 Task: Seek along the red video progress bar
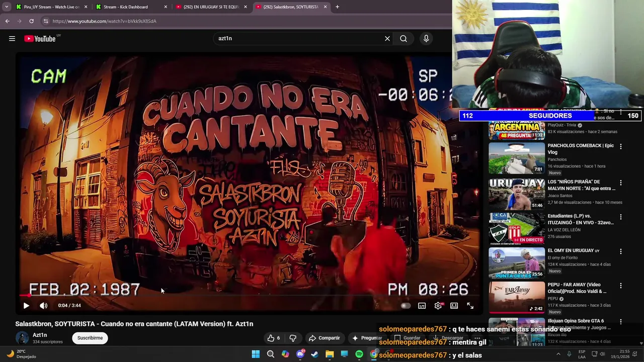pyautogui.click(x=249, y=296)
